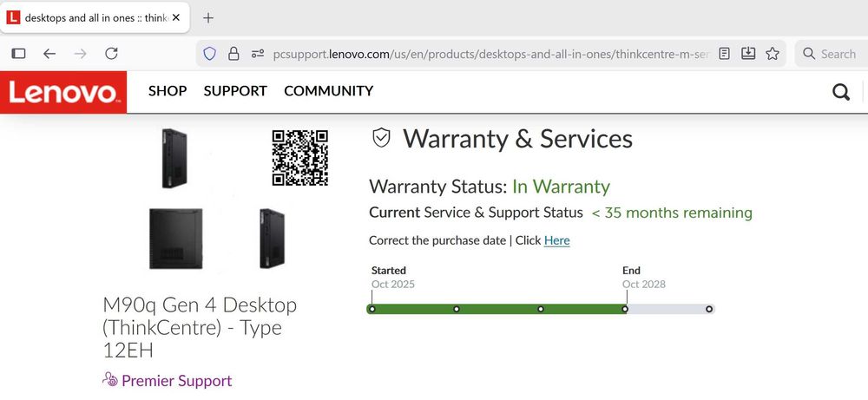Click the "Warranty & Services" heading
868x400 pixels.
pos(517,138)
